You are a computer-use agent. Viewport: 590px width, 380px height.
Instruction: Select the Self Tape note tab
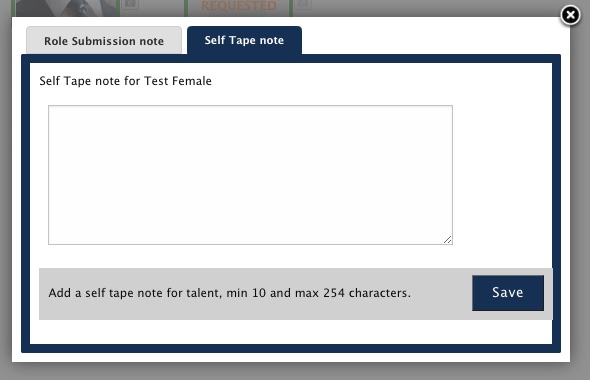(244, 40)
